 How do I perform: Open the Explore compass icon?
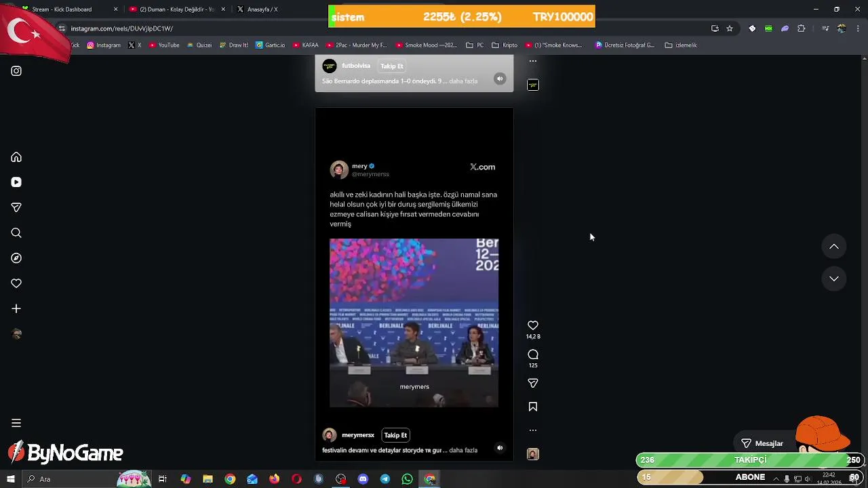coord(16,258)
